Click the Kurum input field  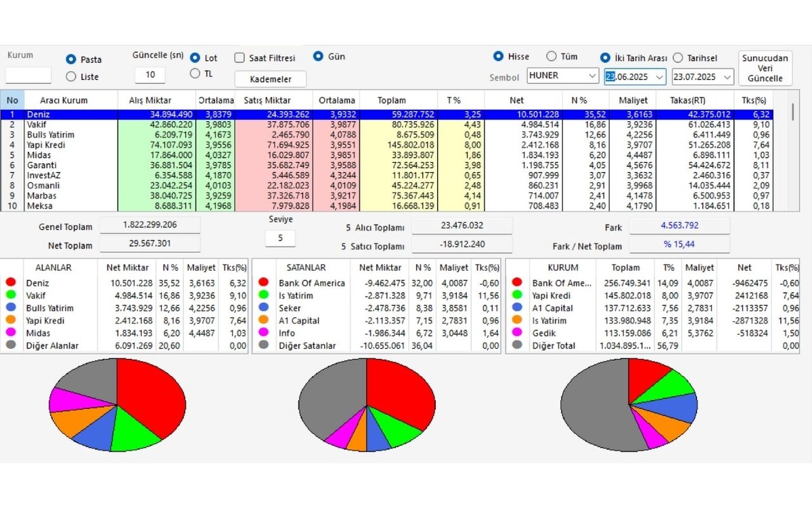pos(28,75)
